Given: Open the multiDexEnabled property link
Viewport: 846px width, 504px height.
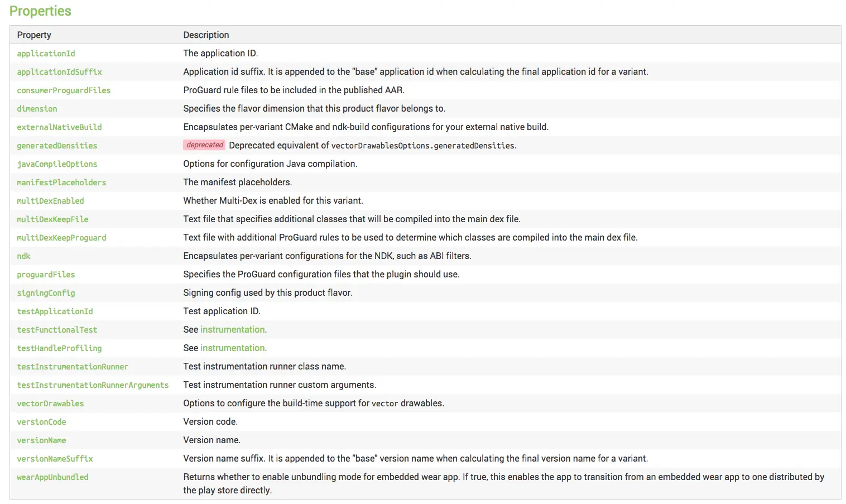Looking at the screenshot, I should click(x=50, y=201).
